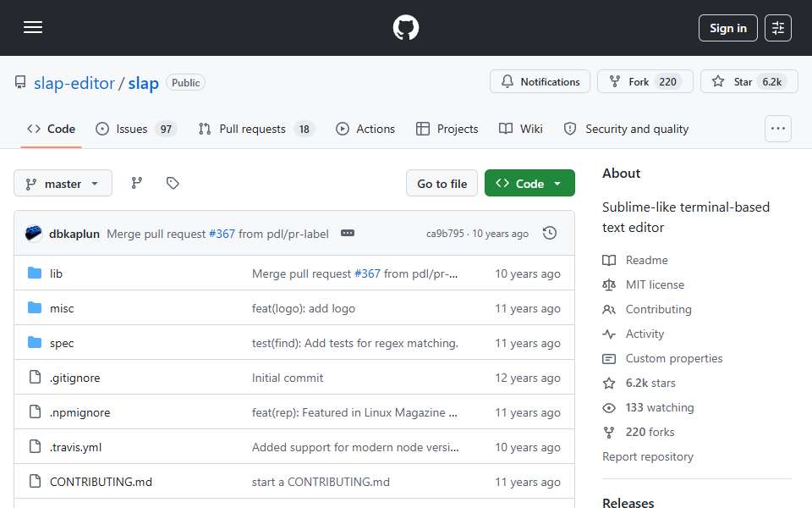Screen dimensions: 812x508
Task: Open 'Initial commit' message link
Action: point(288,378)
